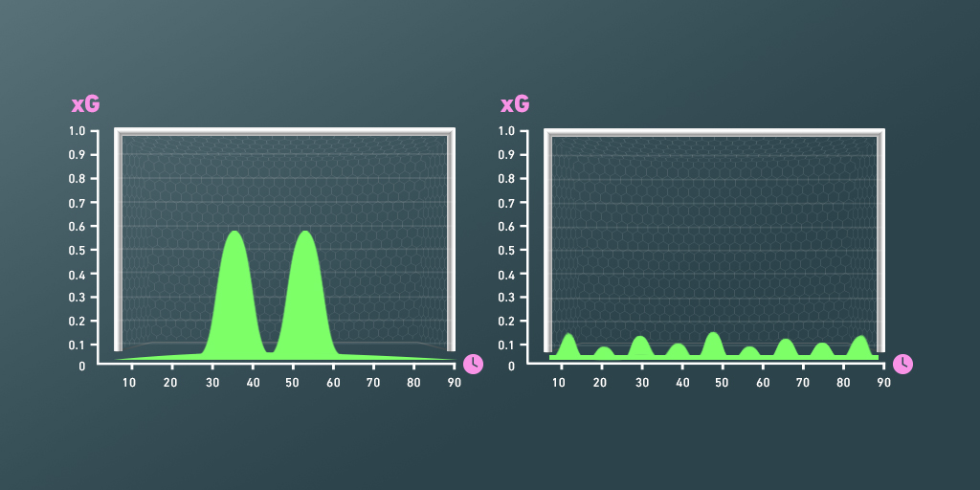
Task: Click the pink clock icon on the many-small-peaks chart
Action: [902, 364]
